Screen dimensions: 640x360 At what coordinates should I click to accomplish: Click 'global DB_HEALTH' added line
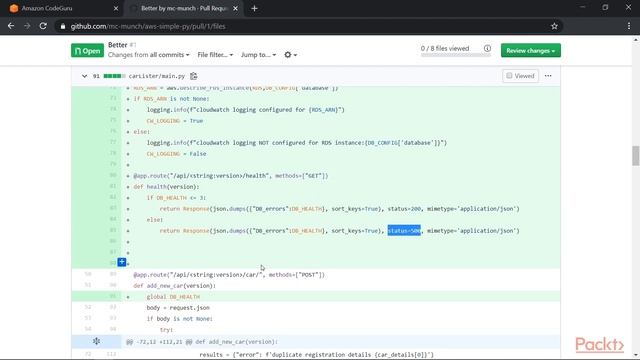(173, 297)
